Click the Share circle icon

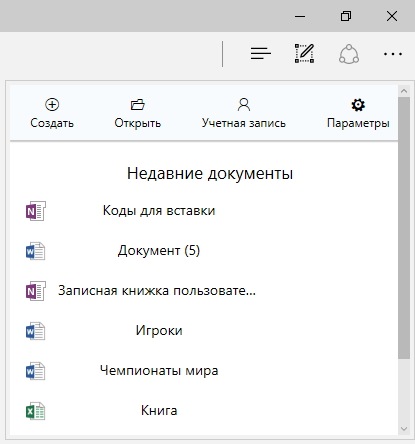tap(349, 54)
